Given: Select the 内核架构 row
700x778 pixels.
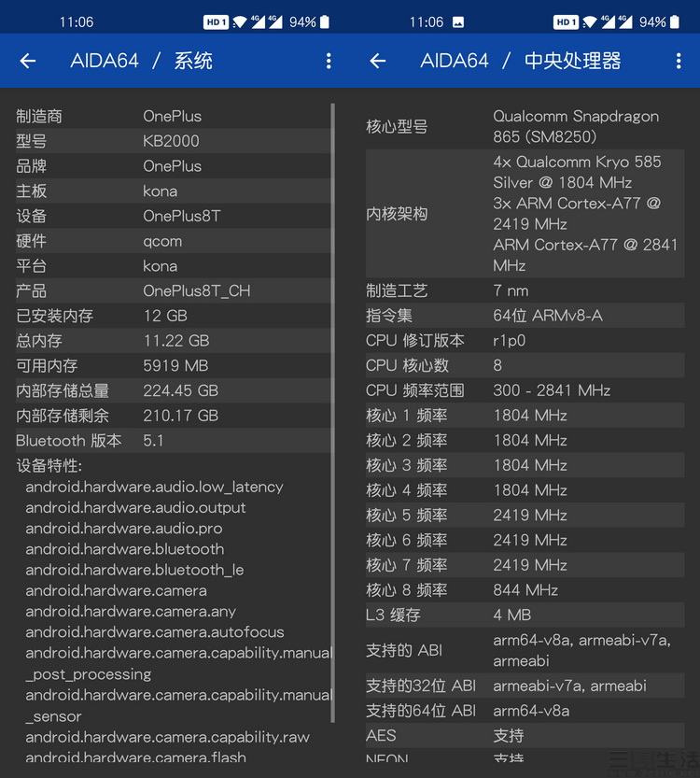Looking at the screenshot, I should pyautogui.click(x=525, y=213).
